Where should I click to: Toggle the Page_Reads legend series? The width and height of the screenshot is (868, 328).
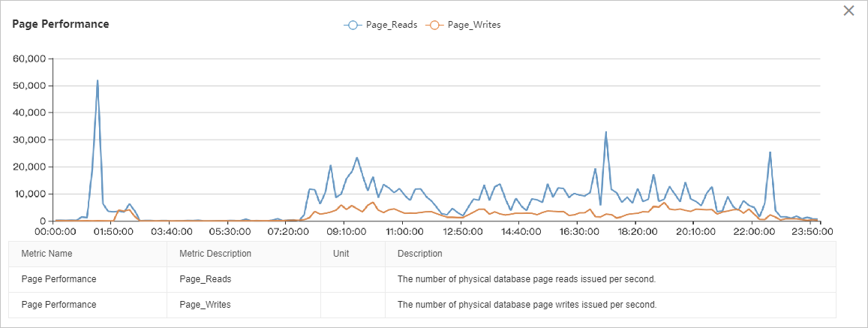380,25
